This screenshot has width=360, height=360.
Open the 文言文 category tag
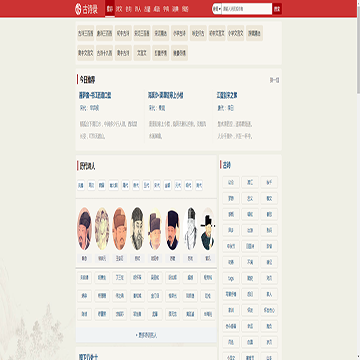point(142,53)
